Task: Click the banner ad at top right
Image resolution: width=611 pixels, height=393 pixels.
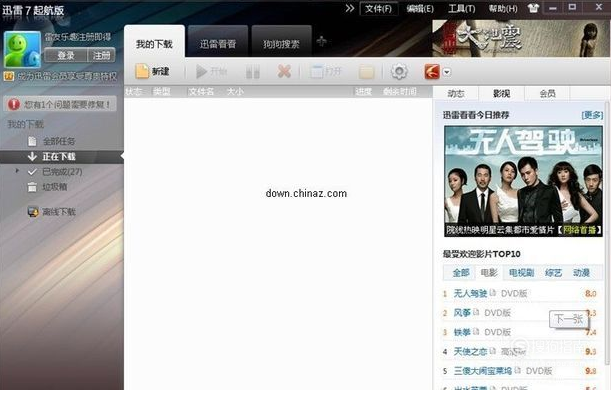Action: (521, 39)
